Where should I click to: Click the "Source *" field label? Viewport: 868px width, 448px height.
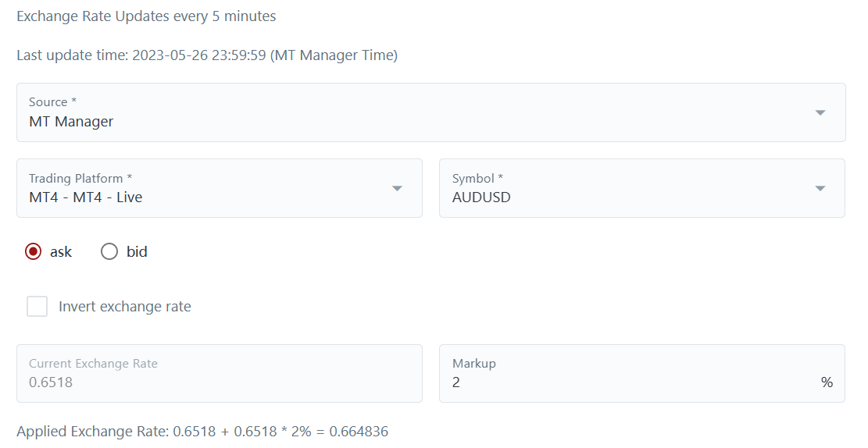52,102
